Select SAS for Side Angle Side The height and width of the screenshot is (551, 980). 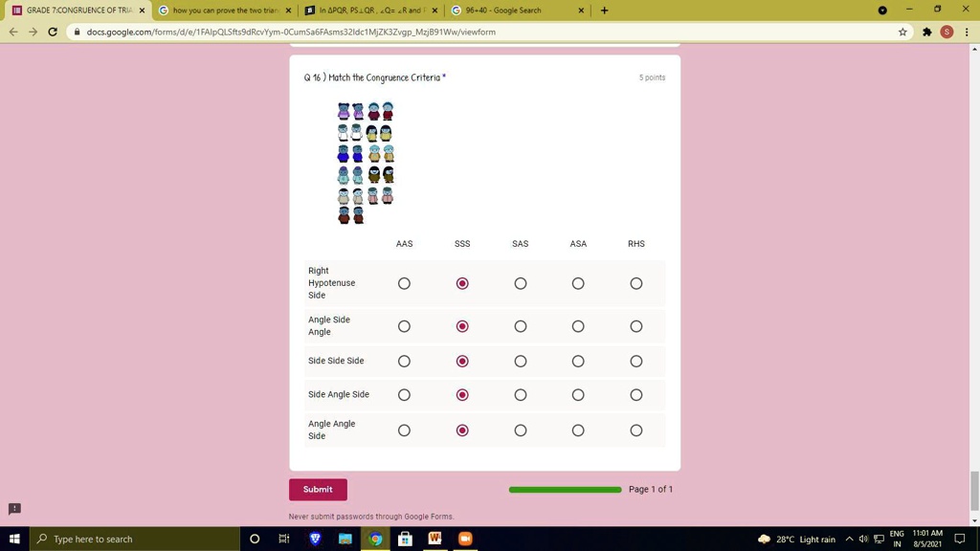pos(520,395)
